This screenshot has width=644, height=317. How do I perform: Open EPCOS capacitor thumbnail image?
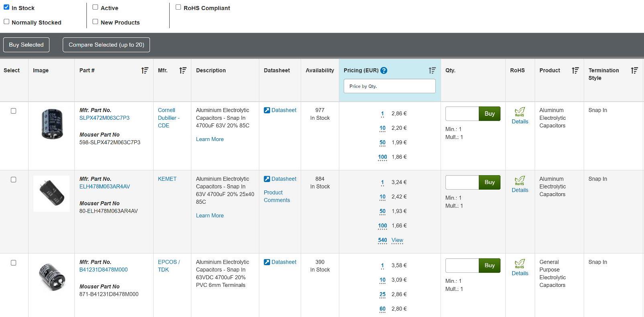tap(52, 276)
